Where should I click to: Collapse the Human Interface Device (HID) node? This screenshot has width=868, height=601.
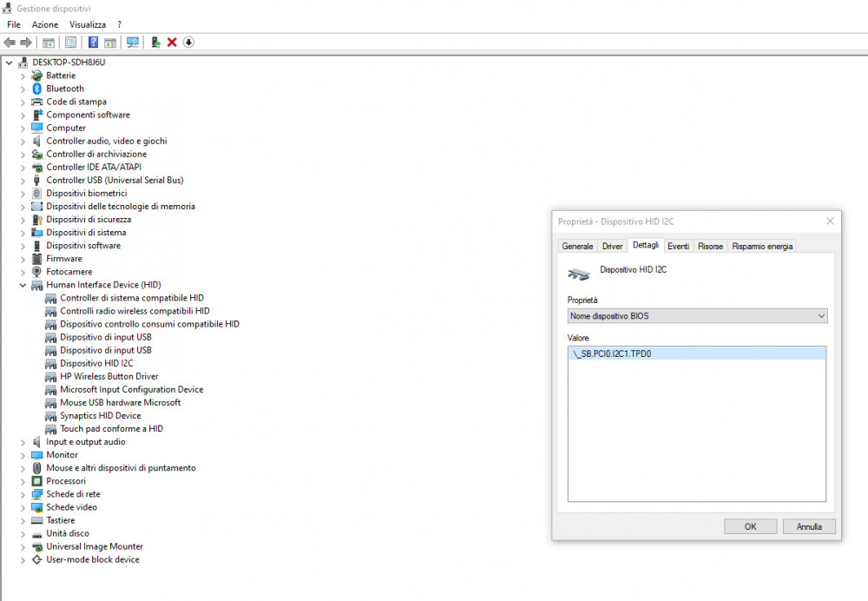tap(23, 285)
